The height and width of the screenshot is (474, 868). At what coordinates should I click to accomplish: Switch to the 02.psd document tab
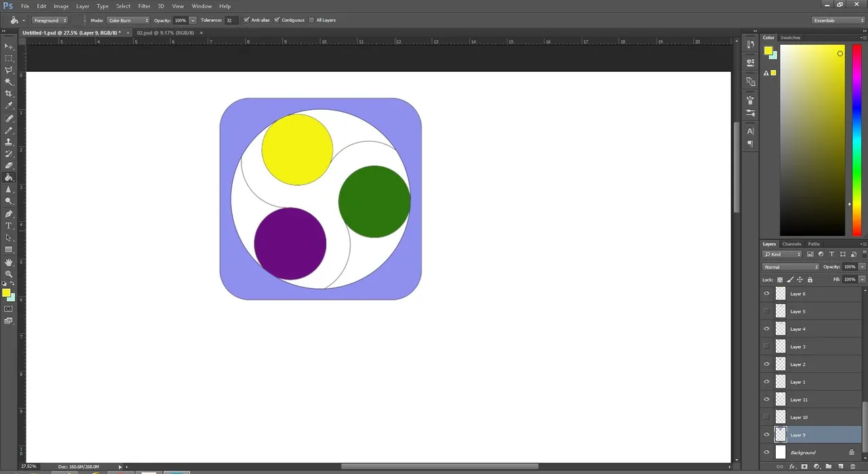(x=165, y=33)
